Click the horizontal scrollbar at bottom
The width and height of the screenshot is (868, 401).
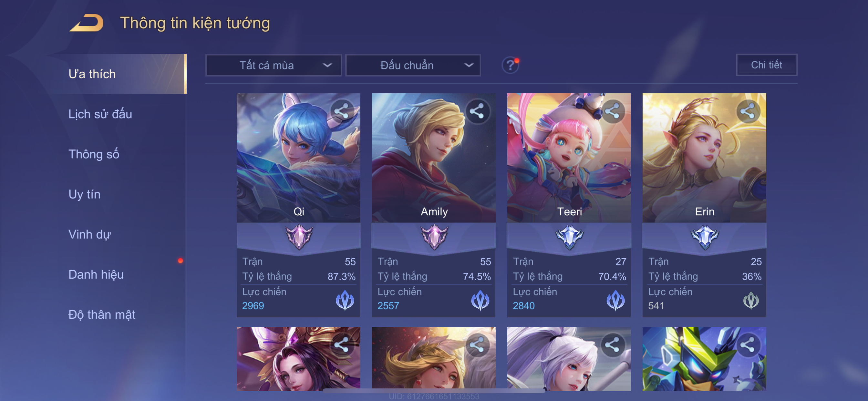[x=434, y=391]
